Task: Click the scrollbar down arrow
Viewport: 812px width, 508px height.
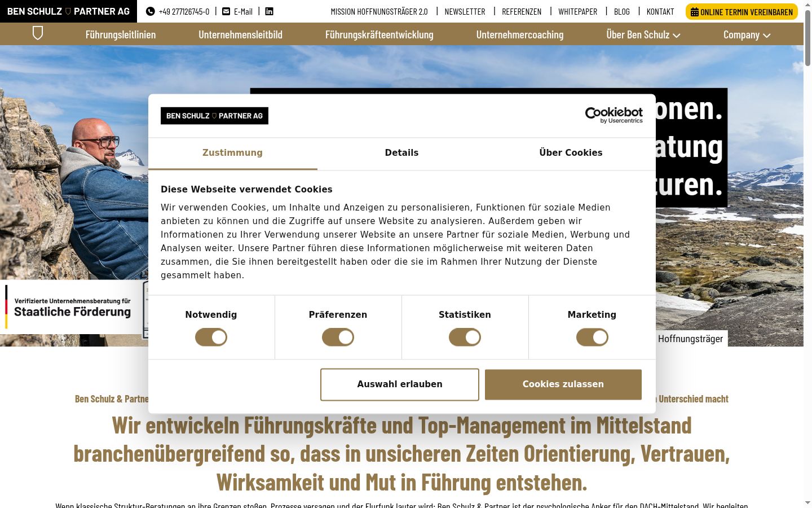Action: (807, 503)
